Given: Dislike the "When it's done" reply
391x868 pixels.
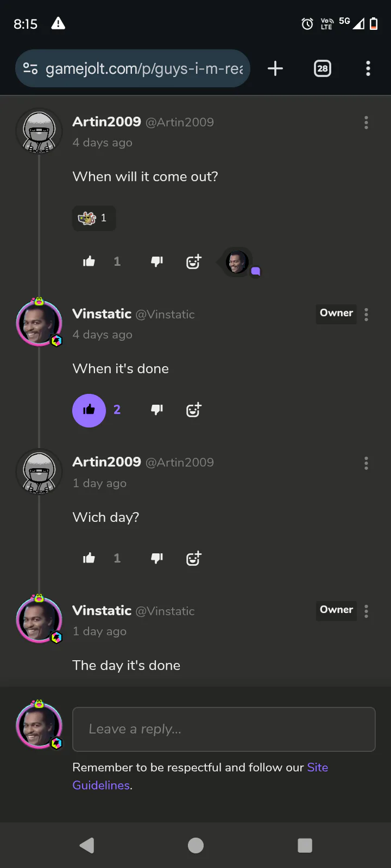Looking at the screenshot, I should pos(157,410).
